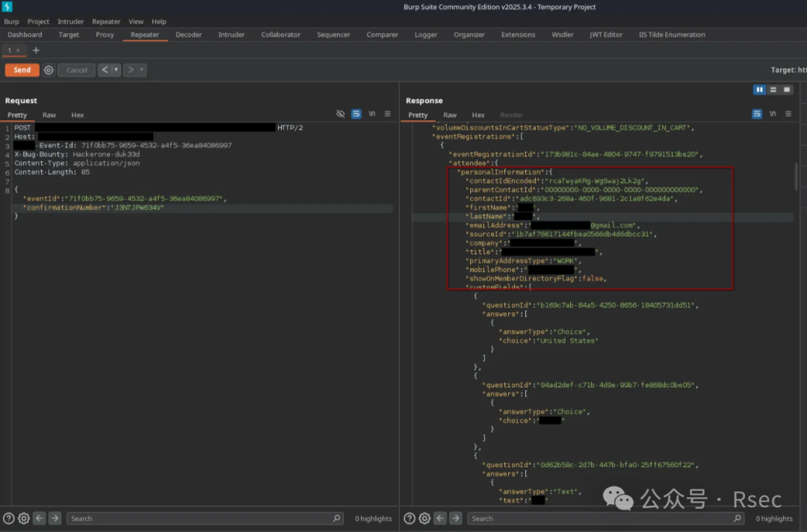Toggle line wrap in request editor
Image resolution: width=807 pixels, height=532 pixels.
[356, 114]
